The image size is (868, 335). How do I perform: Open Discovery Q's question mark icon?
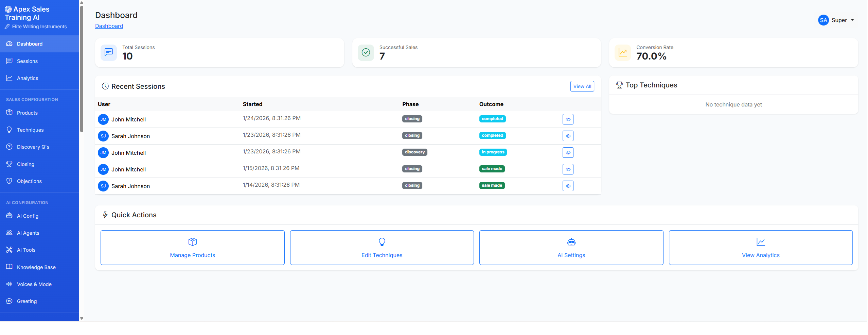[9, 147]
